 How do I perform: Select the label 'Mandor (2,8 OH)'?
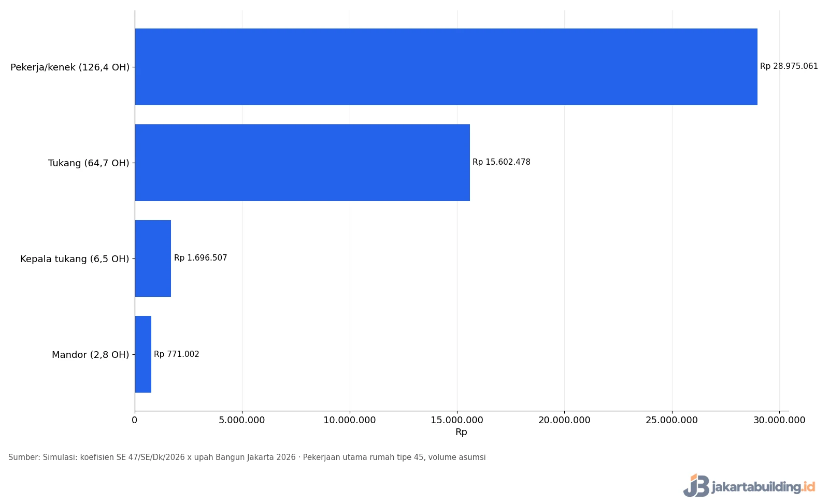pyautogui.click(x=91, y=355)
